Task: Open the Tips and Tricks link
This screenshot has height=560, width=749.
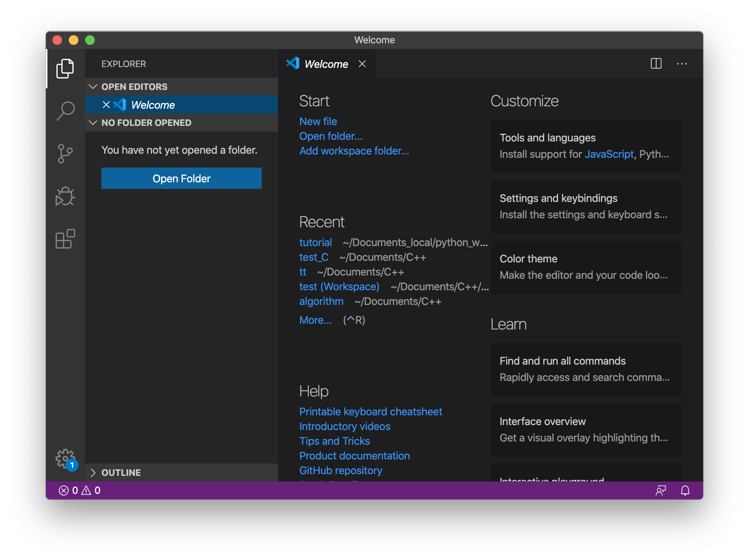Action: tap(334, 441)
